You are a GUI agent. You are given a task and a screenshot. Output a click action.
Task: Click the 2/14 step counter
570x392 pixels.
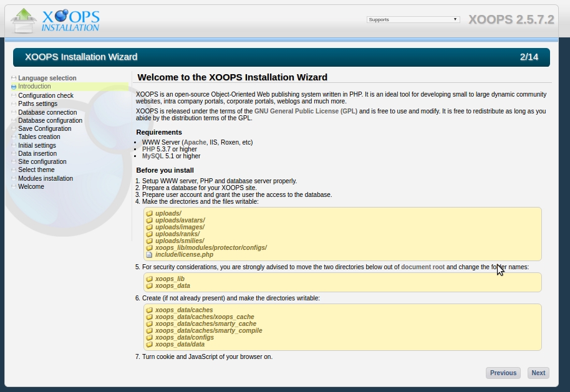coord(529,57)
